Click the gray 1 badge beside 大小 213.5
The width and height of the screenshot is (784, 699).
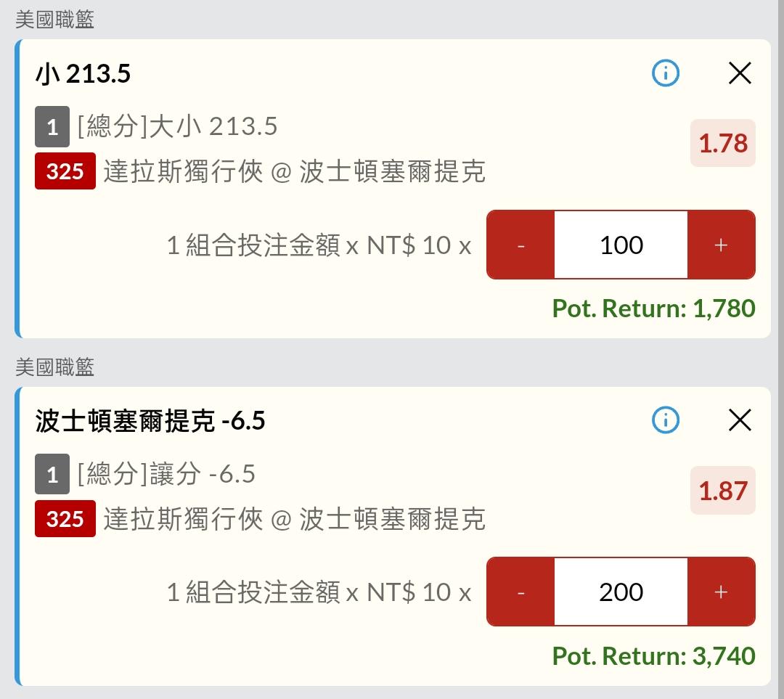pos(52,126)
